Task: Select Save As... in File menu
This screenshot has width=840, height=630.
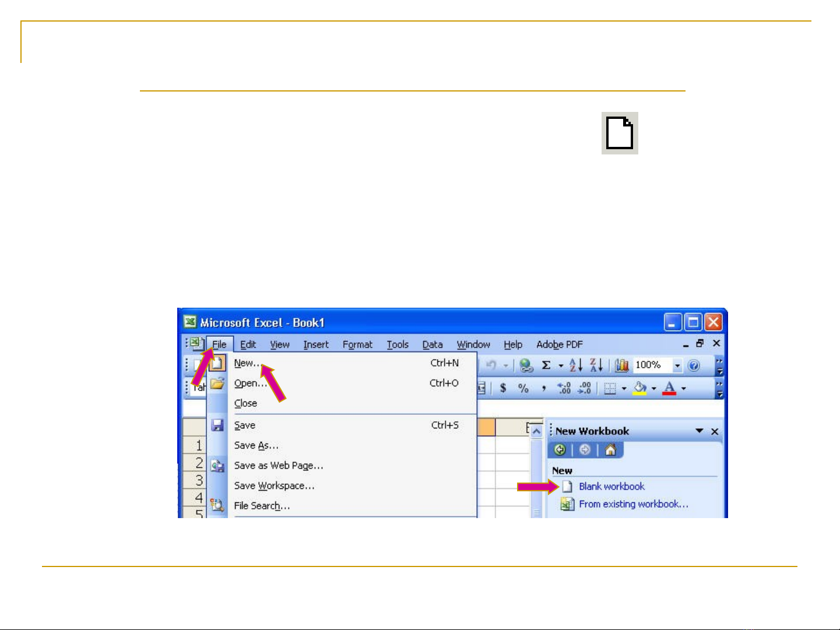Action: click(256, 445)
